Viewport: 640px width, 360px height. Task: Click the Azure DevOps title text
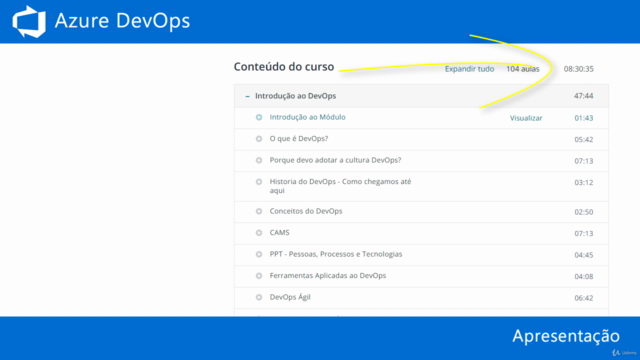click(x=122, y=20)
